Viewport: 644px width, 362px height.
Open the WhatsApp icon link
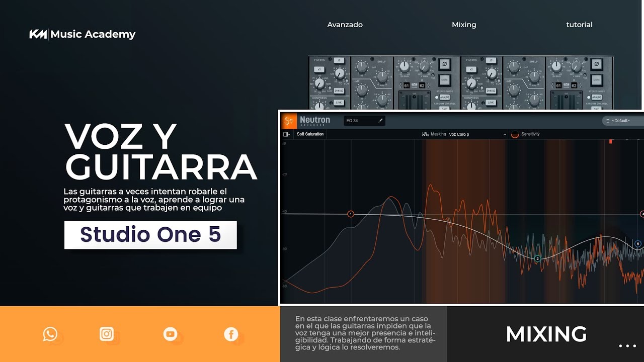[x=50, y=334]
